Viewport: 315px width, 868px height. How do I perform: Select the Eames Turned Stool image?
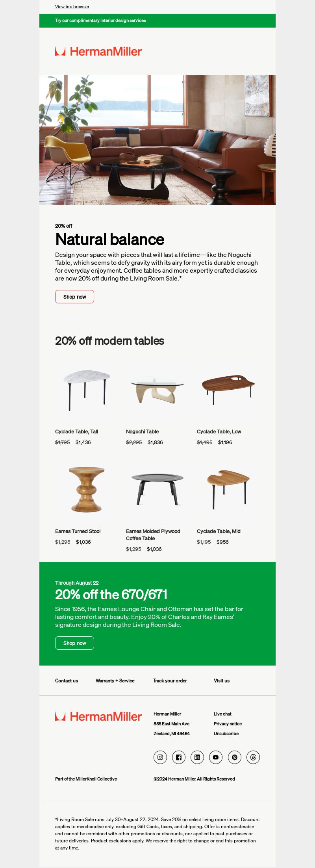point(87,489)
